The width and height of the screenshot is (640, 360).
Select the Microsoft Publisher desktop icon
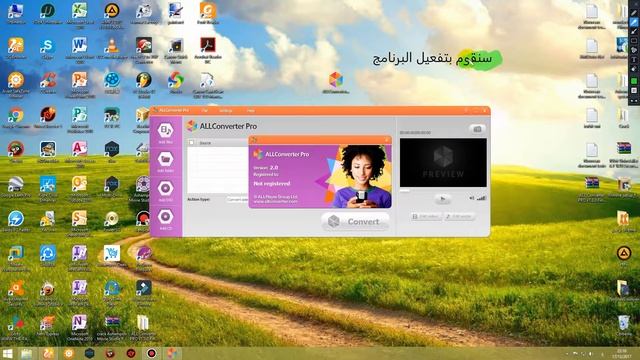(x=80, y=115)
